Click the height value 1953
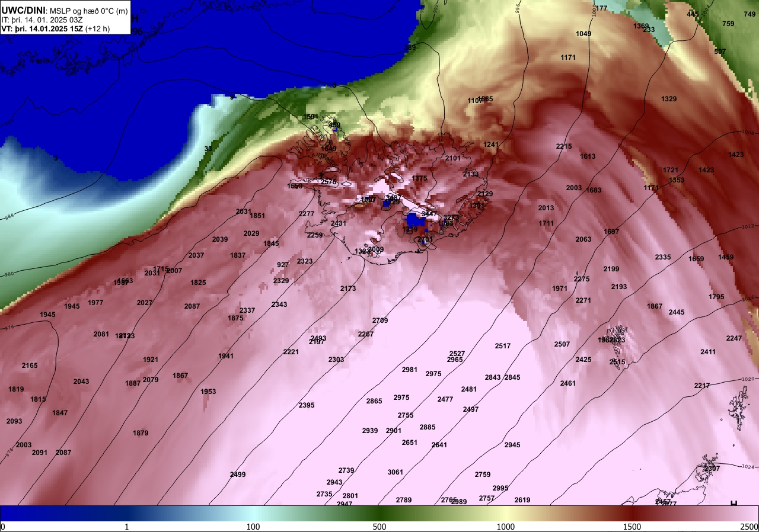Image resolution: width=759 pixels, height=532 pixels. point(208,392)
